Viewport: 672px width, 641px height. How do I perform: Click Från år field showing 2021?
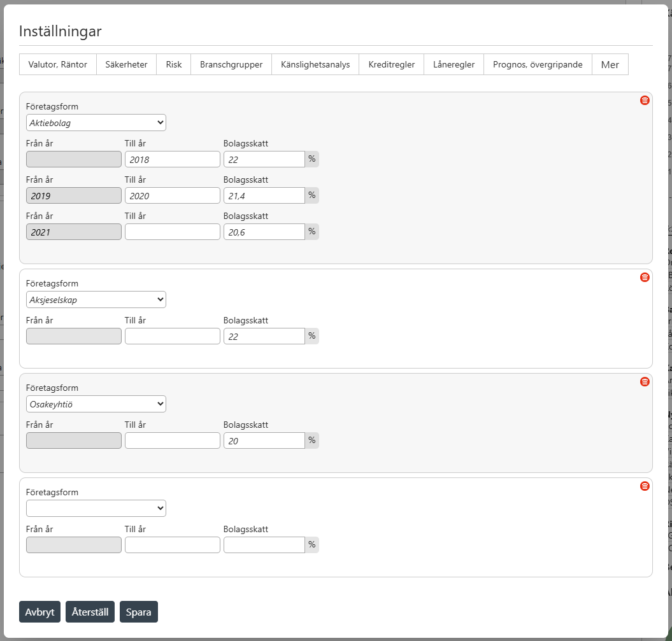pyautogui.click(x=74, y=232)
